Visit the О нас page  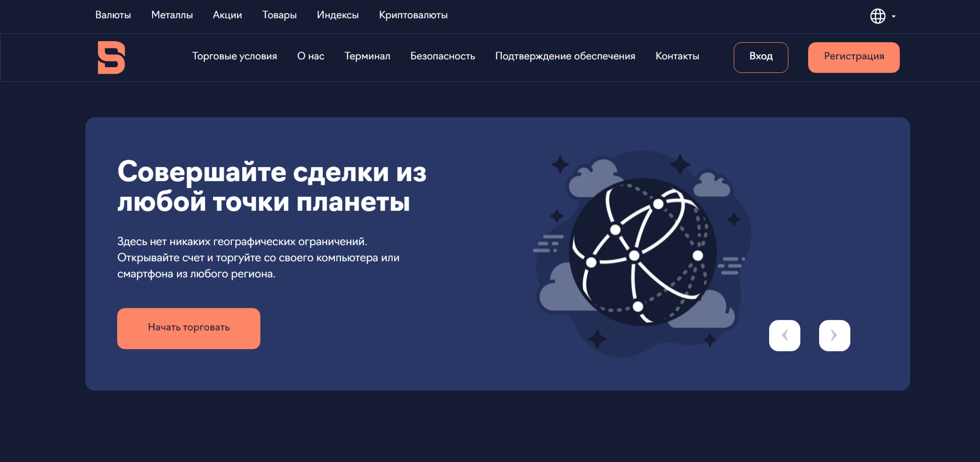[x=310, y=56]
